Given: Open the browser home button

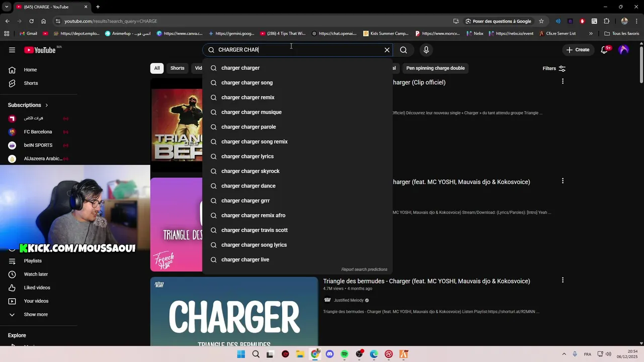Looking at the screenshot, I should point(43,21).
